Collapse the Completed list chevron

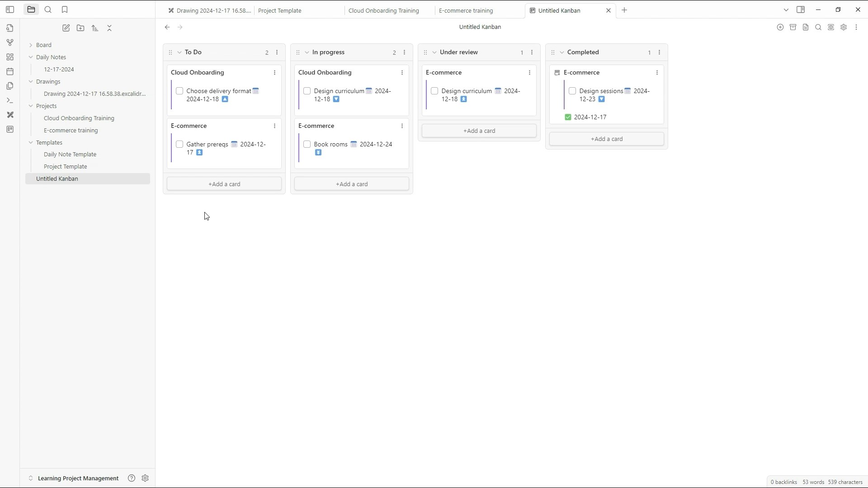pos(562,52)
